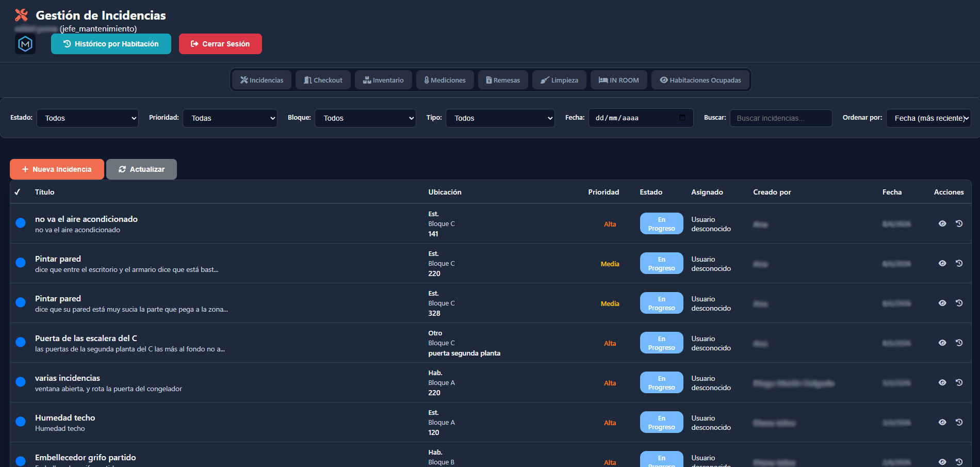Click the Estado column header
This screenshot has width=980, height=467.
pyautogui.click(x=651, y=192)
